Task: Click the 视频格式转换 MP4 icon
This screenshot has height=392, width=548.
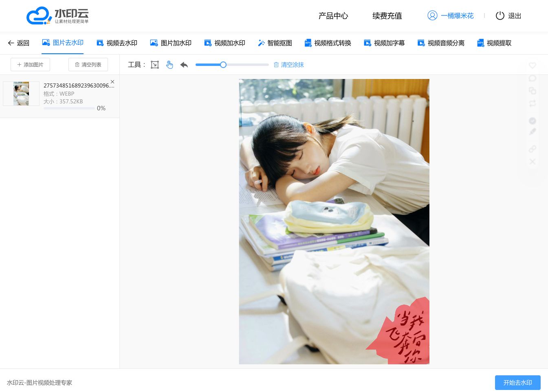Action: click(x=308, y=43)
